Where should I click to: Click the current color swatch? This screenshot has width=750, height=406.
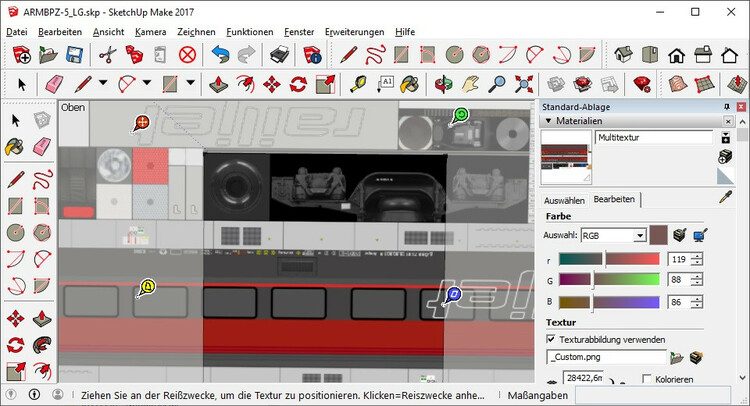(658, 235)
